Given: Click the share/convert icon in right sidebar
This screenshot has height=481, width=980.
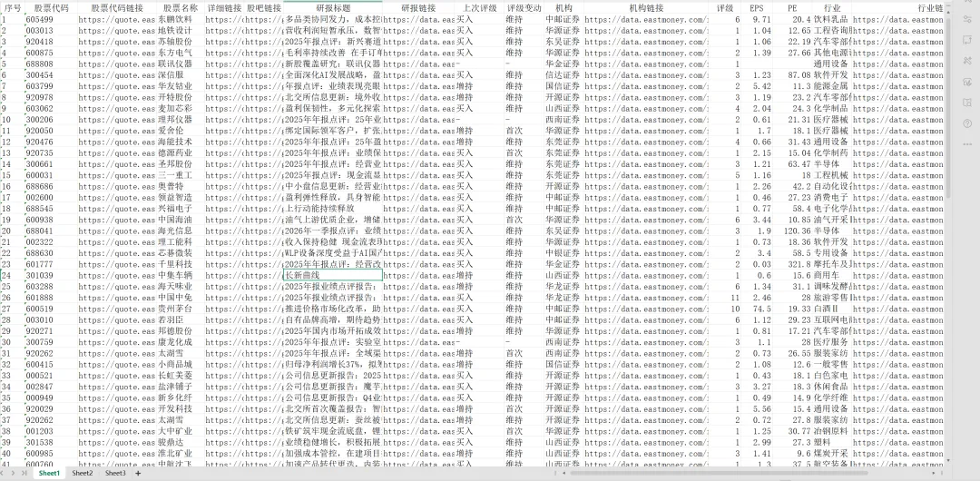Looking at the screenshot, I should pyautogui.click(x=967, y=39).
